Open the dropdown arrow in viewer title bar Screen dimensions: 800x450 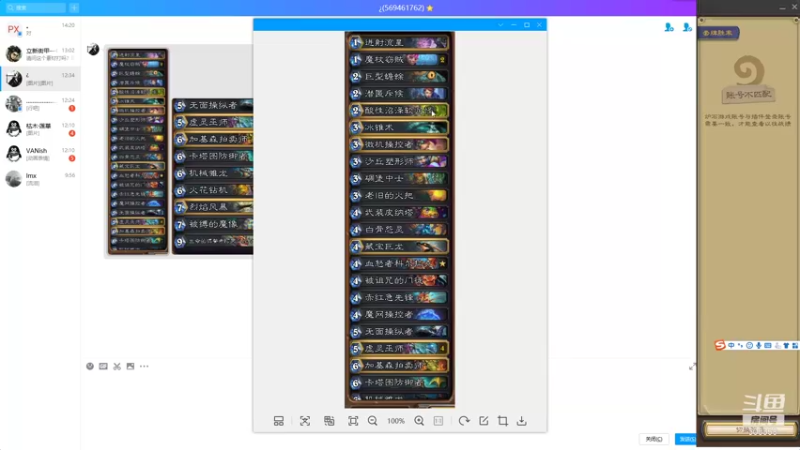pyautogui.click(x=501, y=24)
